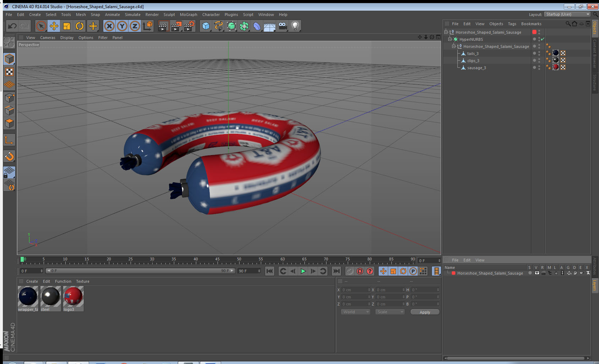Viewport: 599px width, 364px height.
Task: Open spline tools icon
Action: pyautogui.click(x=219, y=26)
